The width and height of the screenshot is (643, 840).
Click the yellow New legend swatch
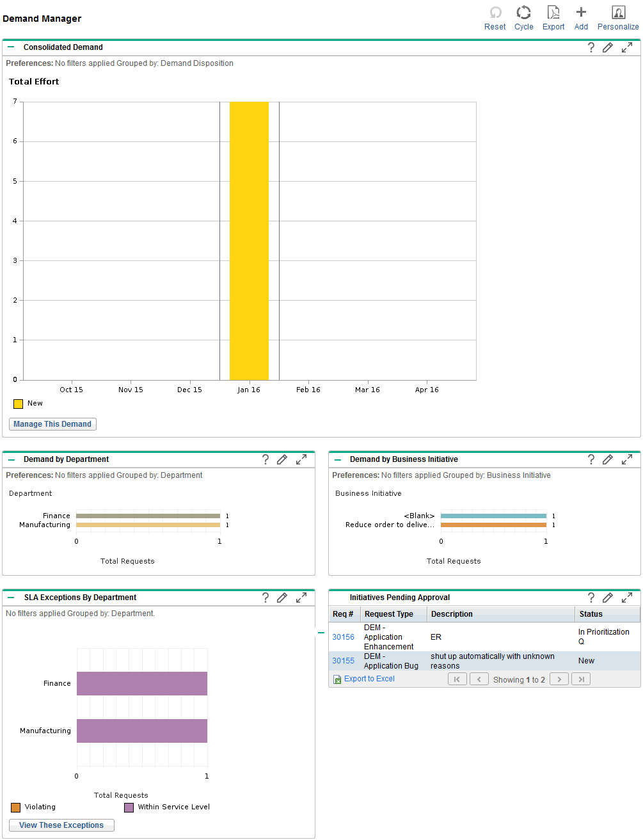(18, 403)
